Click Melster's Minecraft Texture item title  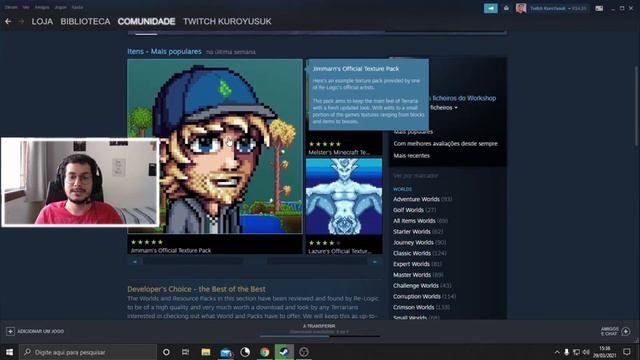coord(339,152)
